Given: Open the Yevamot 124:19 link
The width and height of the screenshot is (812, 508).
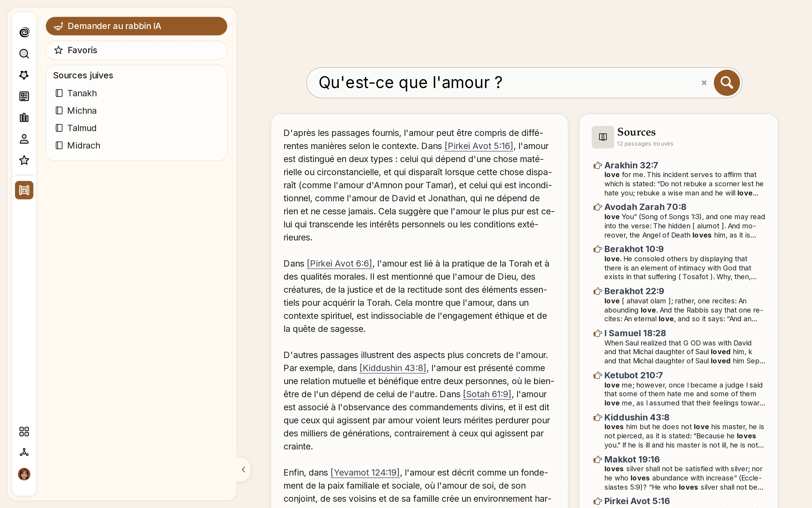Looking at the screenshot, I should coord(365,473).
